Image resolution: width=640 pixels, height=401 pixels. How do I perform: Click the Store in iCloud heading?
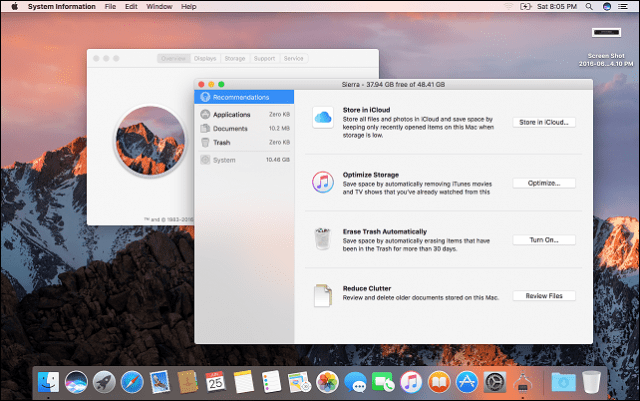click(x=366, y=110)
